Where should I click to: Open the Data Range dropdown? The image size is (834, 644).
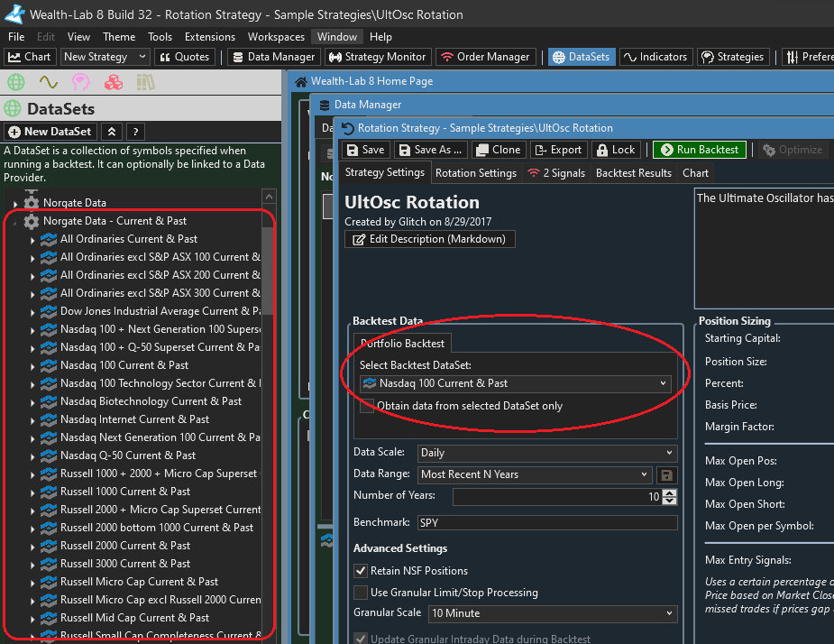pos(535,474)
